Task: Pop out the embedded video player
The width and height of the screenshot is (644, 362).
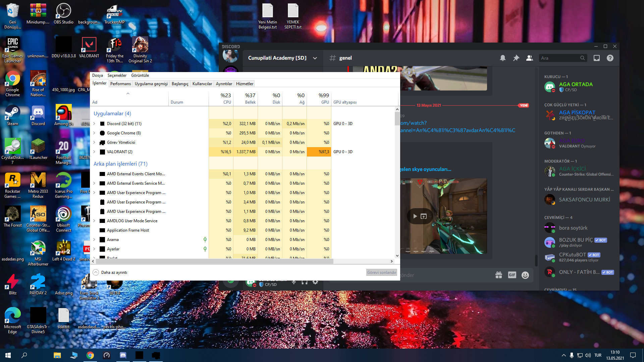Action: tap(424, 216)
